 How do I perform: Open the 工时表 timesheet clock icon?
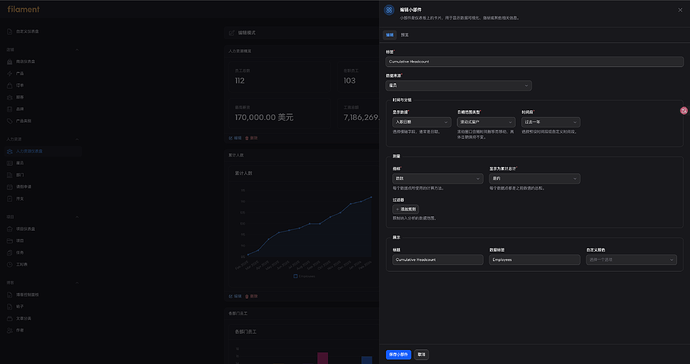pos(10,265)
